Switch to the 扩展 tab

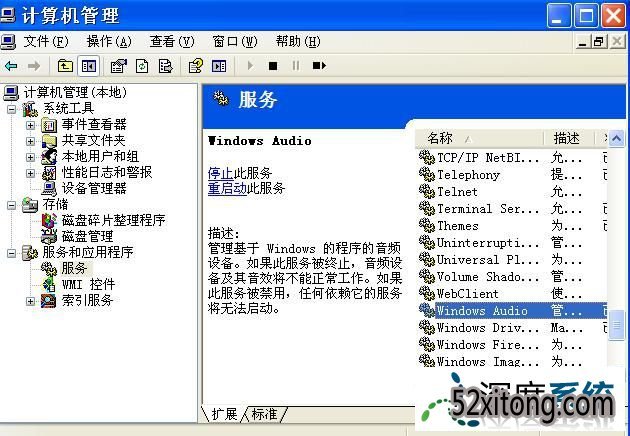[x=224, y=414]
